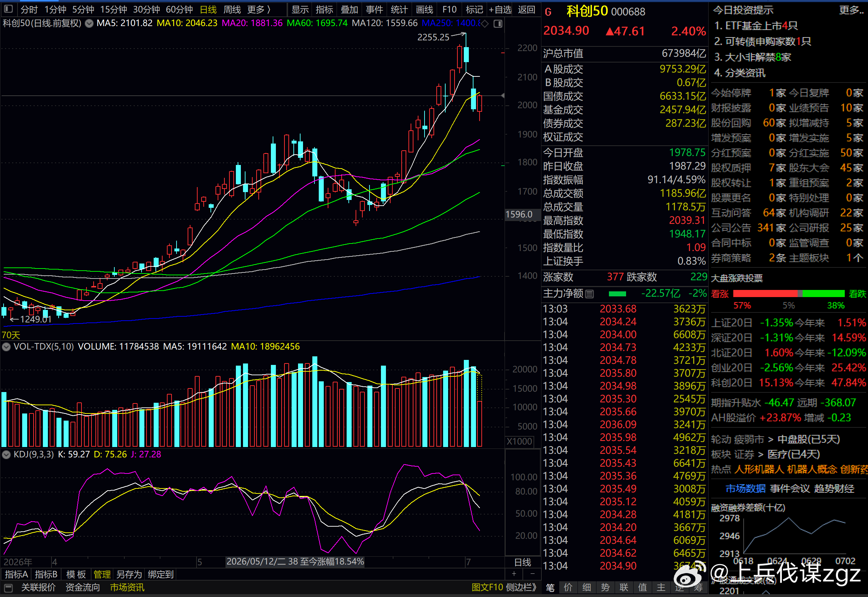Click the 标记 mark button

(474, 9)
